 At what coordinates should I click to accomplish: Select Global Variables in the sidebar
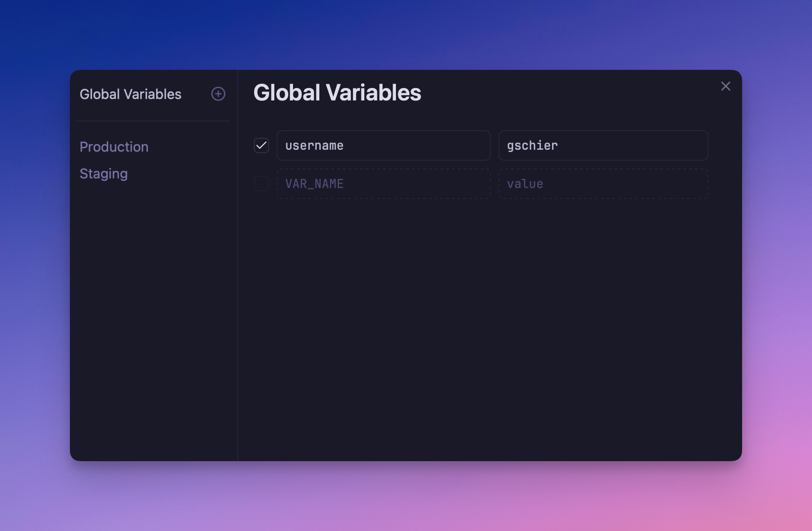(x=130, y=94)
